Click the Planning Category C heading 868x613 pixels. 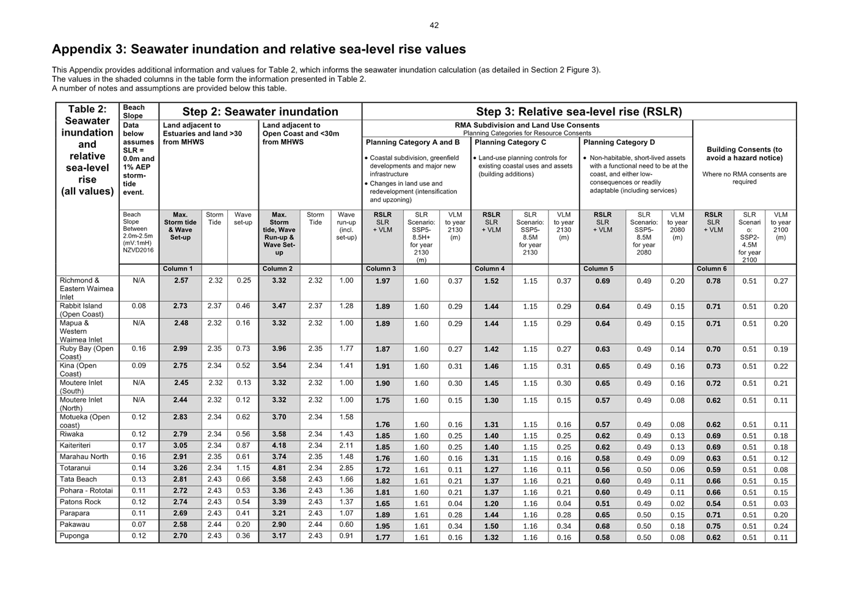(x=510, y=142)
